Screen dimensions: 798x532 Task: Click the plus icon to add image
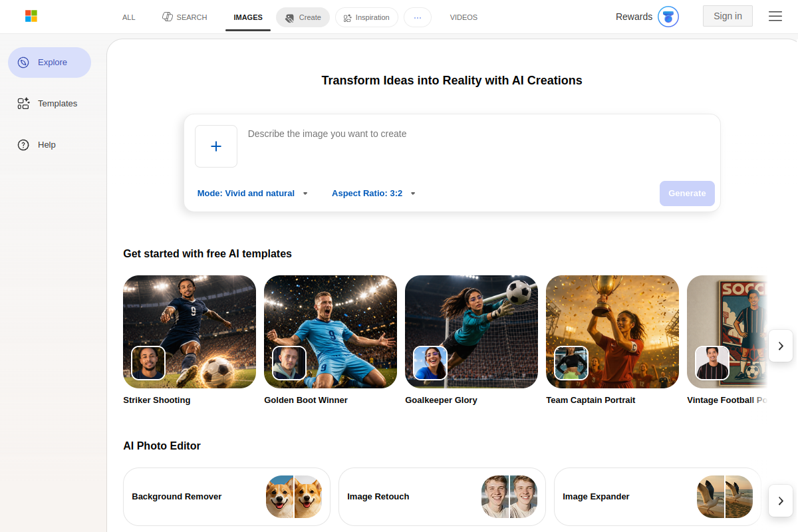pyautogui.click(x=216, y=146)
